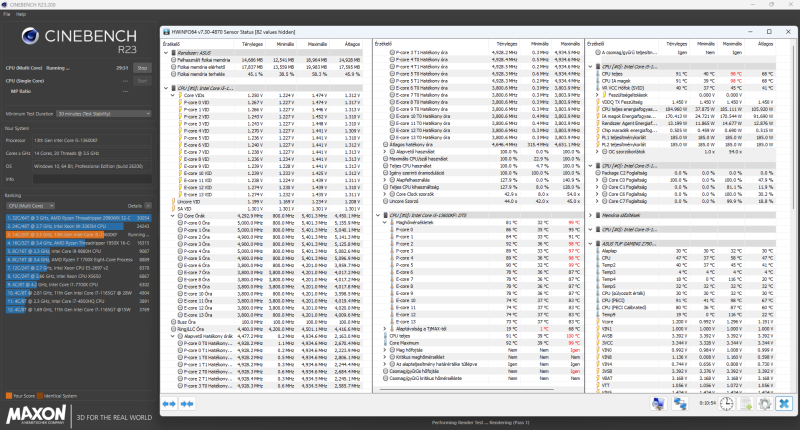Click the network connection computers icon in HWiNFO
The image size is (800, 430).
click(680, 404)
